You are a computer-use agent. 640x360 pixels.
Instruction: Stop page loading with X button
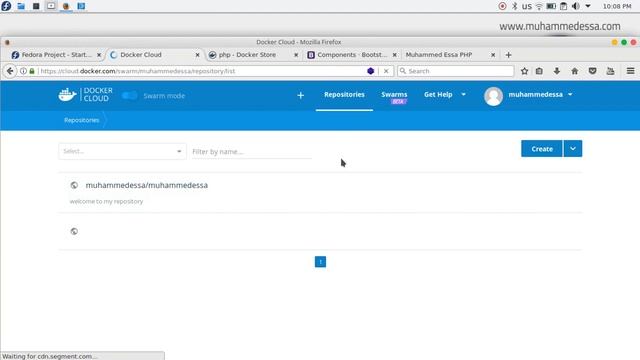click(386, 71)
